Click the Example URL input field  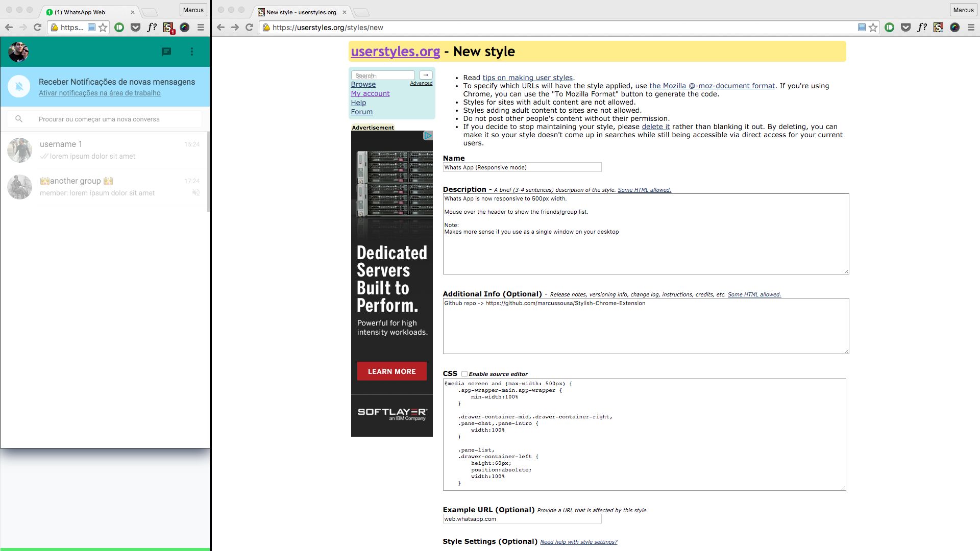click(x=522, y=519)
